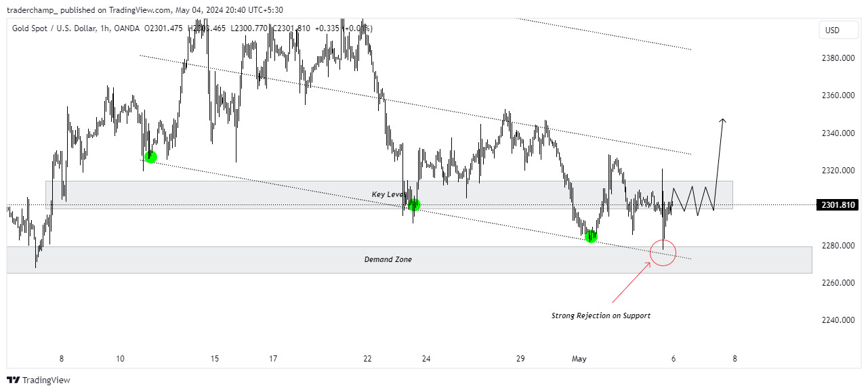Click the date label 22 on time axis
This screenshot has height=392, width=868.
pyautogui.click(x=367, y=359)
